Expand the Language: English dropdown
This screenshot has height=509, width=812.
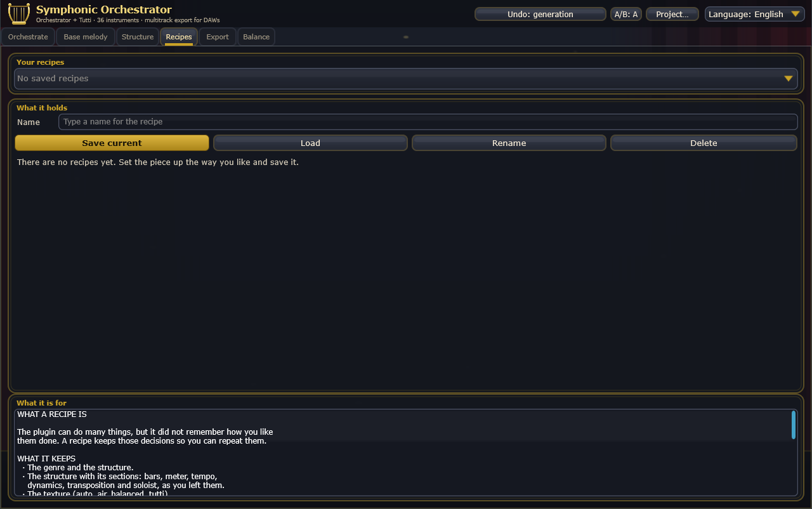(755, 14)
